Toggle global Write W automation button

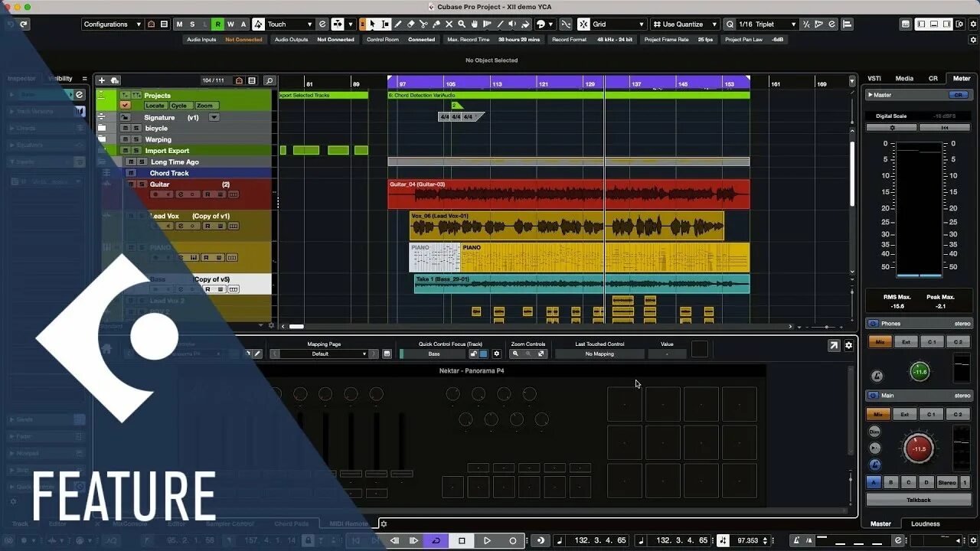click(231, 24)
